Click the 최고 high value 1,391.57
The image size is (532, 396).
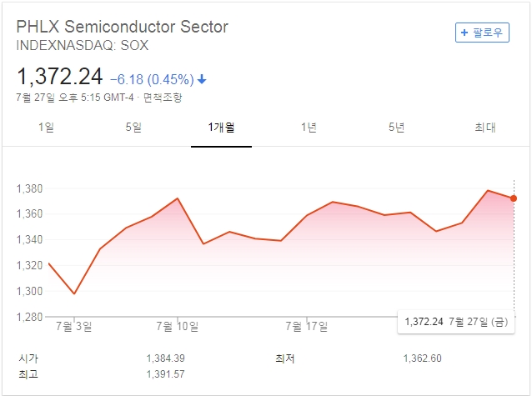point(165,374)
